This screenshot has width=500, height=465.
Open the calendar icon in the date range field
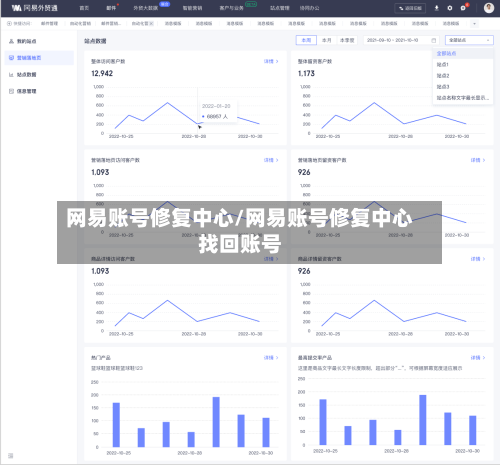point(434,40)
